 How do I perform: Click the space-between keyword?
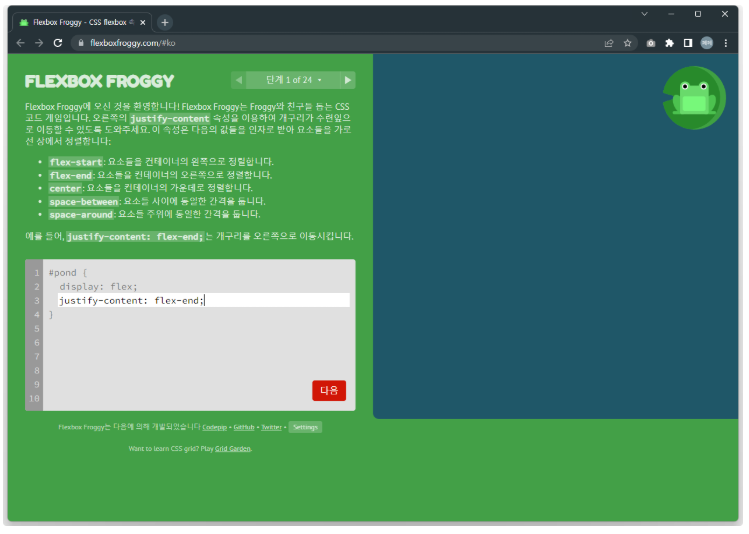pyautogui.click(x=84, y=202)
